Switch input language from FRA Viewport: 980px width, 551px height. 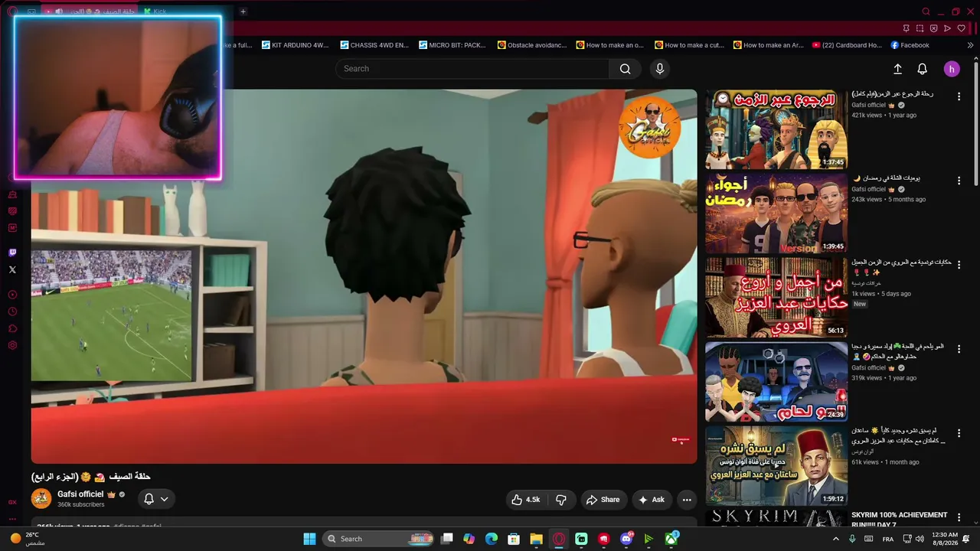coord(888,539)
